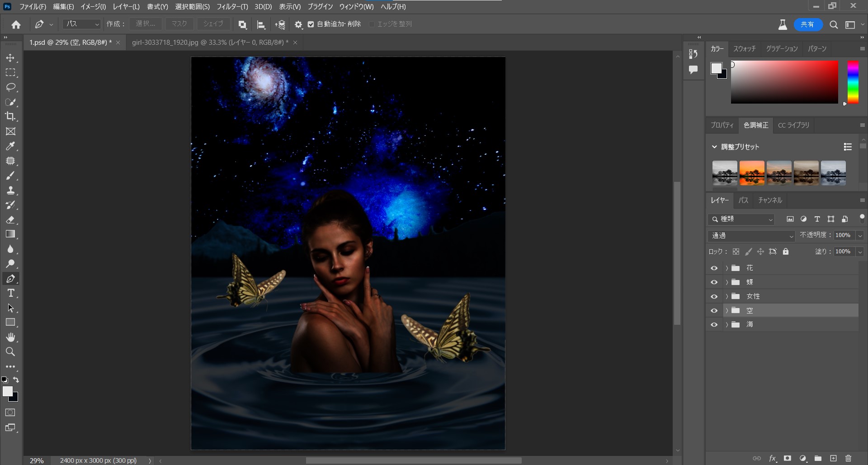Open the レイヤー menu
The width and height of the screenshot is (868, 465).
[x=126, y=7]
